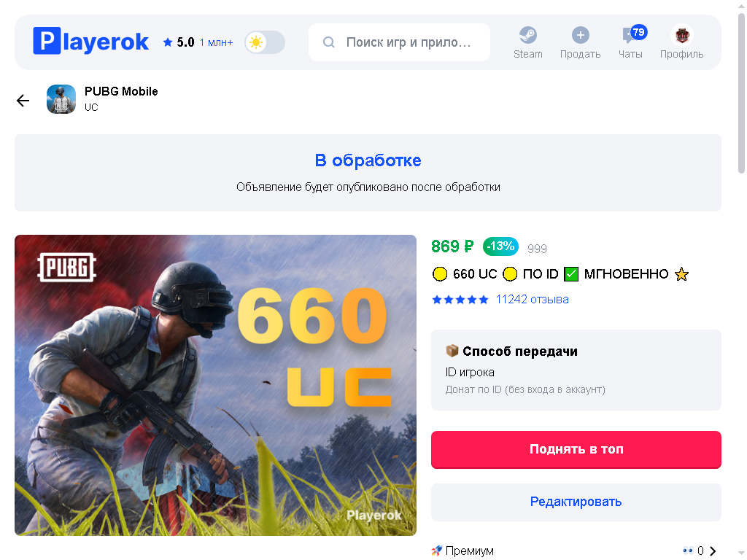Click the 1 млн+ rating link
The width and height of the screenshot is (747, 560).
[216, 43]
